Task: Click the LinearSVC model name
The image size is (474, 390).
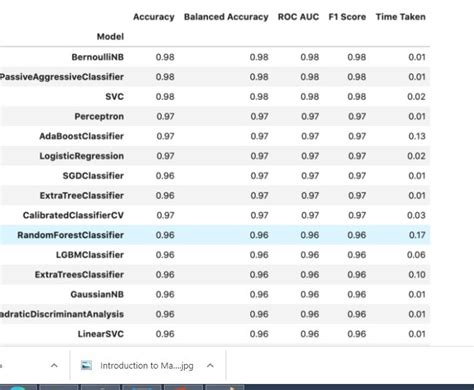Action: 101,334
